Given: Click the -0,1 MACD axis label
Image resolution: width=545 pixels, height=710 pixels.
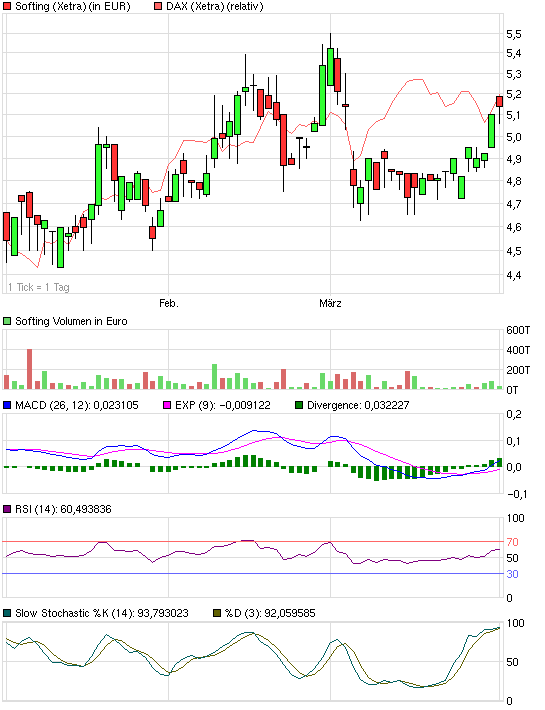Looking at the screenshot, I should pyautogui.click(x=516, y=494).
